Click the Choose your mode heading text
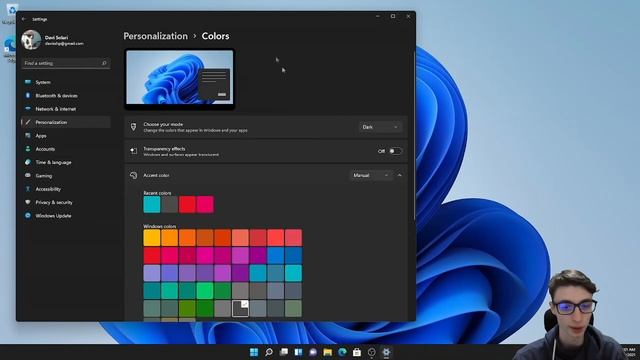Image resolution: width=640 pixels, height=360 pixels. click(163, 124)
